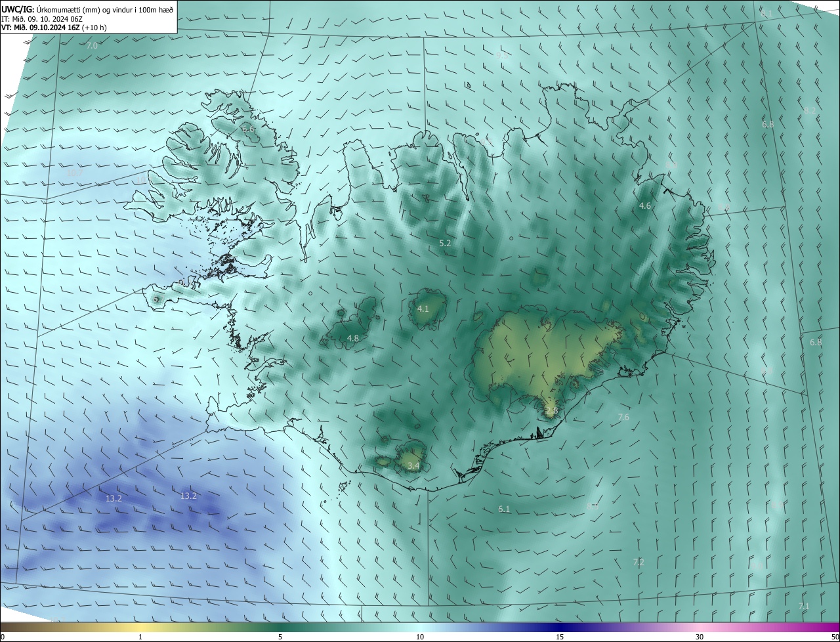Click the 5 tick on the colour scale

[280, 637]
